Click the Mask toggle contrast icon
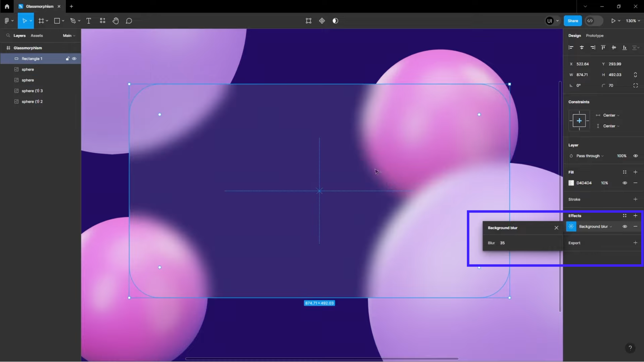The height and width of the screenshot is (362, 644). click(x=335, y=21)
